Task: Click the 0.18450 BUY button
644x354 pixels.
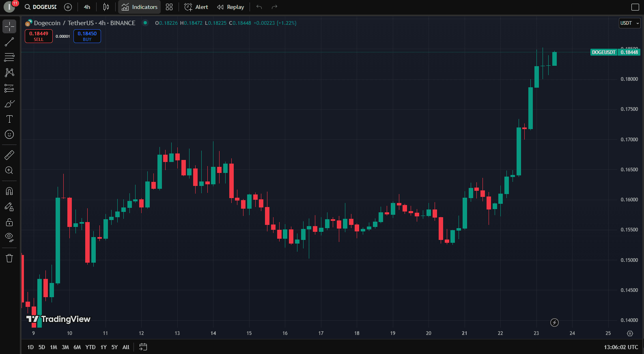Action: tap(87, 36)
